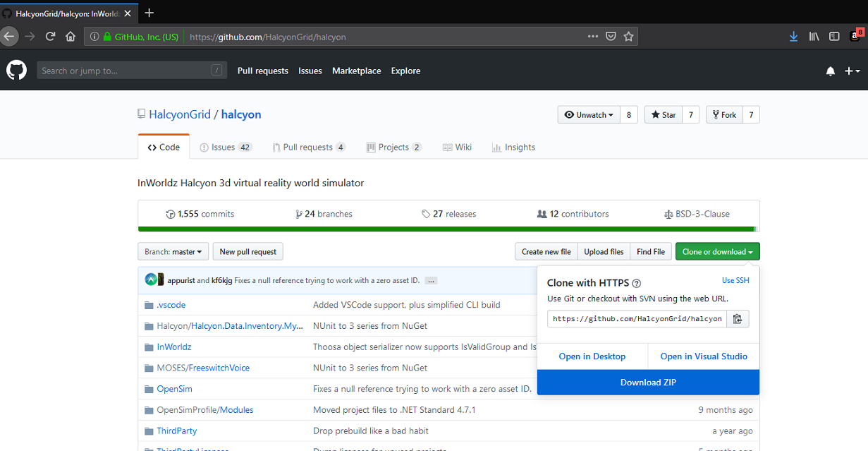Click browser back arrow
Screen dimensions: 868x451
tap(8, 37)
